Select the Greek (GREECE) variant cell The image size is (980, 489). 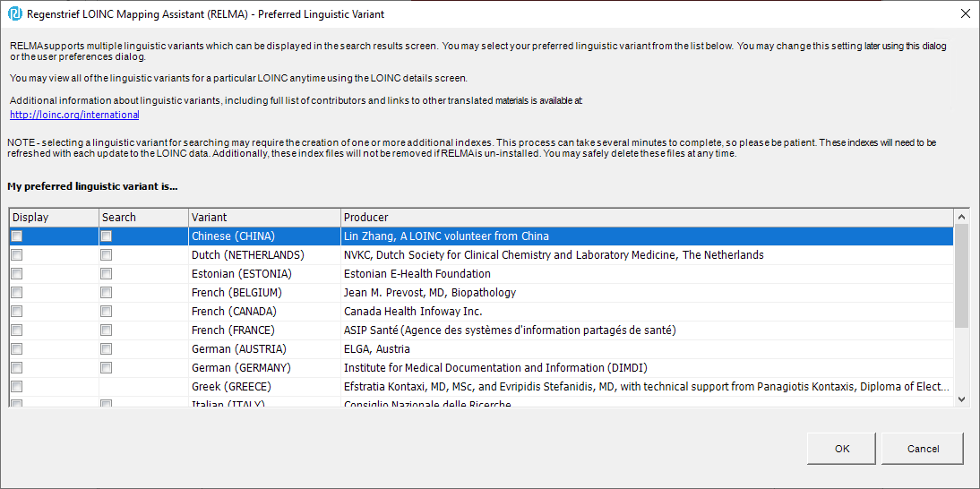point(264,386)
